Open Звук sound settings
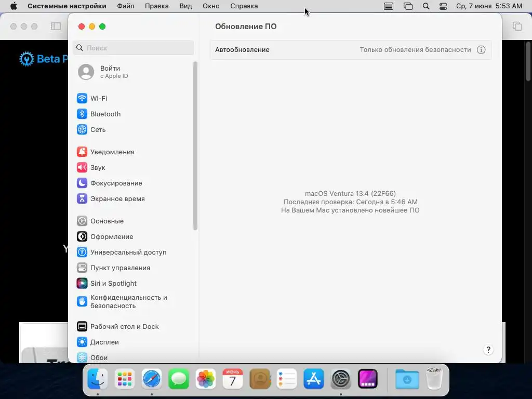Viewport: 532px width, 399px height. 90,168
